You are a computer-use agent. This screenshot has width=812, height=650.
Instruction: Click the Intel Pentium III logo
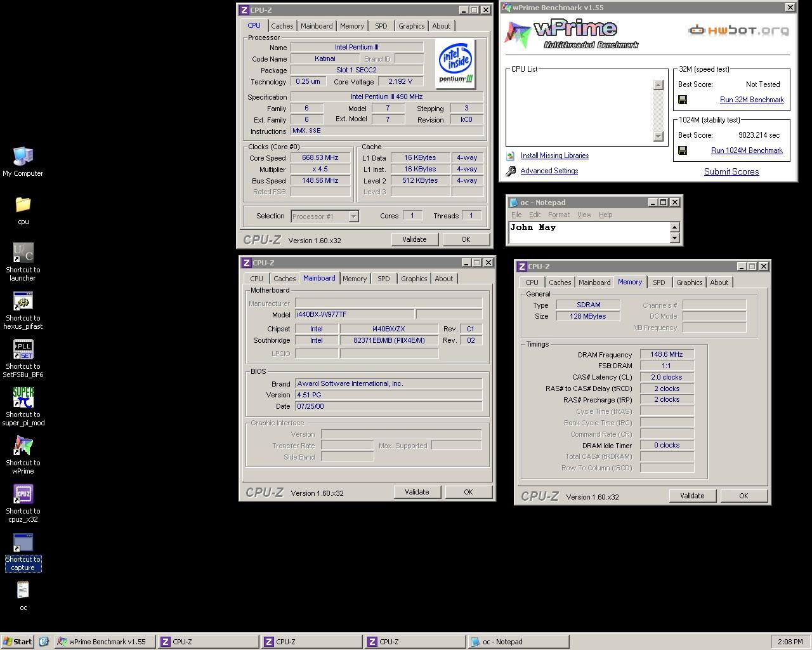click(456, 63)
